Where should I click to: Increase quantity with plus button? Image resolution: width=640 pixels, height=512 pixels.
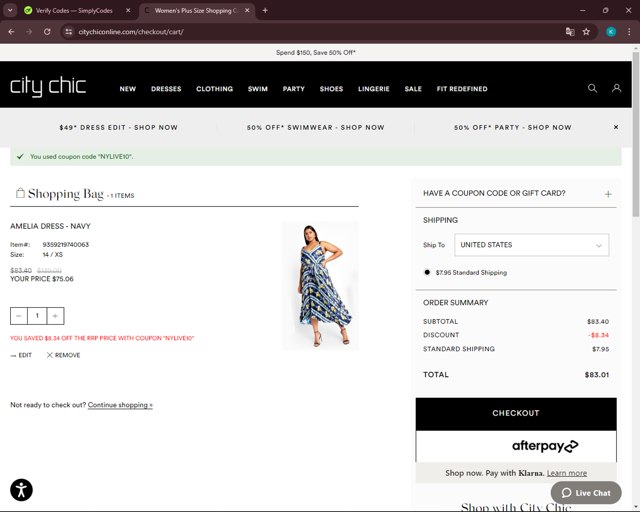(x=56, y=316)
